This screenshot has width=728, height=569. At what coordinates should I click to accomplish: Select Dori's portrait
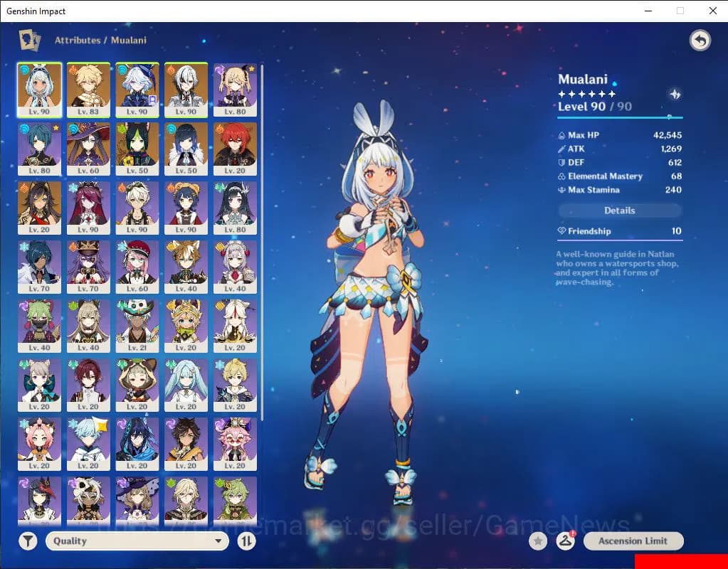pyautogui.click(x=235, y=444)
